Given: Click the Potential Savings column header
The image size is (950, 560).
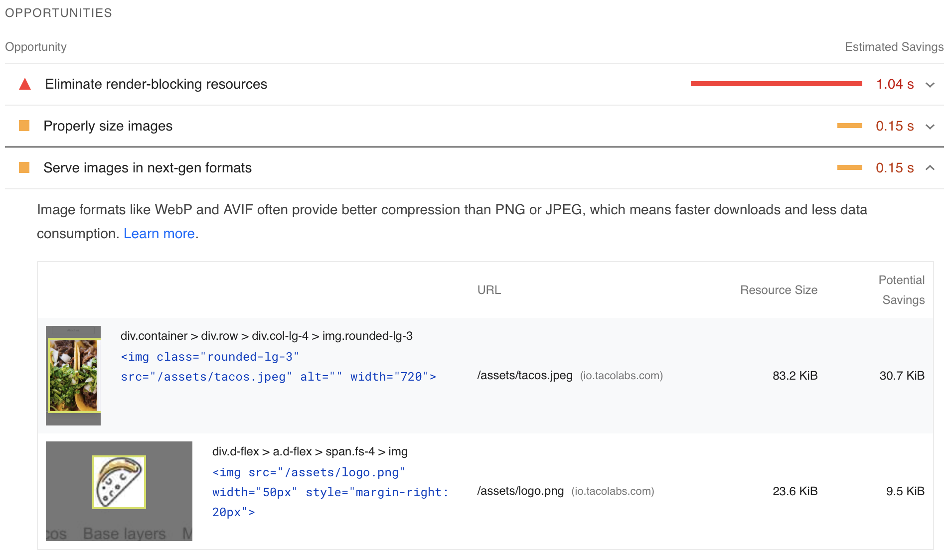Looking at the screenshot, I should pos(902,289).
